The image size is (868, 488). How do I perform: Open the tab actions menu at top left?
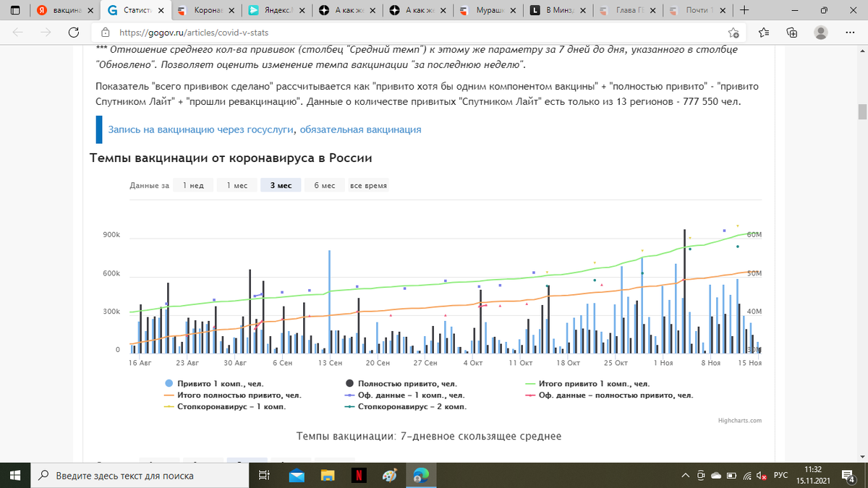tap(15, 12)
